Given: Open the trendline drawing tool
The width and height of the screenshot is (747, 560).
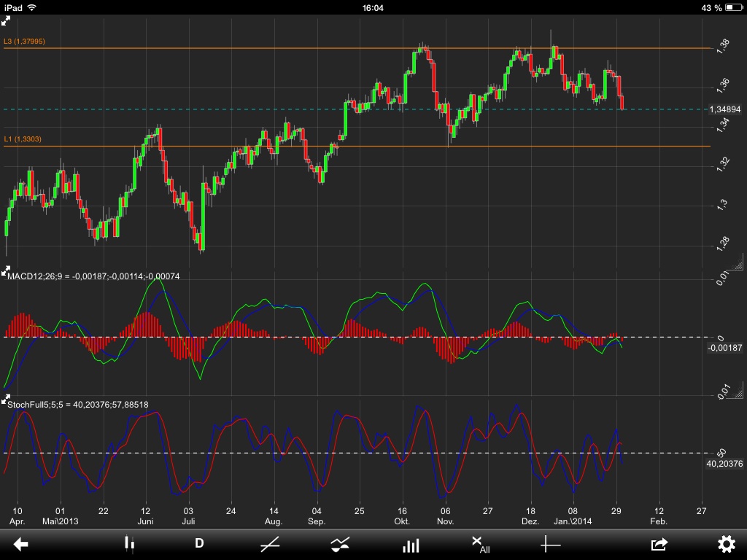Looking at the screenshot, I should tap(270, 545).
